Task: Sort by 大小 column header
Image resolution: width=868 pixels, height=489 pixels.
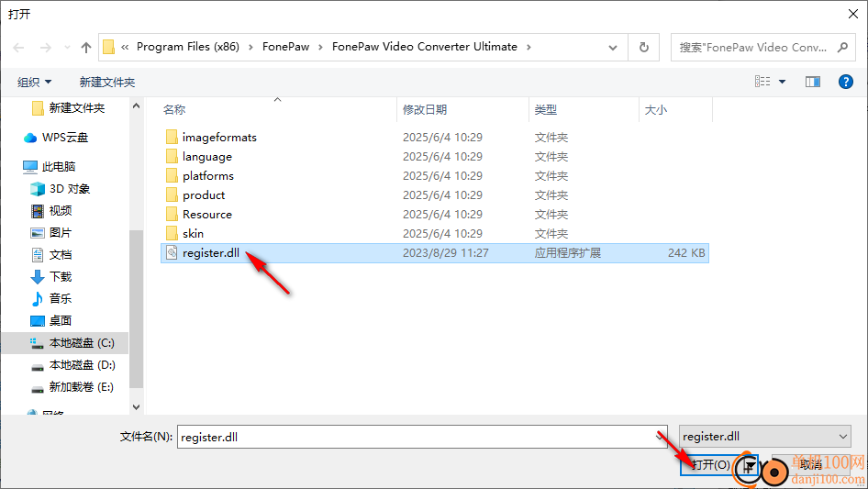Action: pos(676,110)
